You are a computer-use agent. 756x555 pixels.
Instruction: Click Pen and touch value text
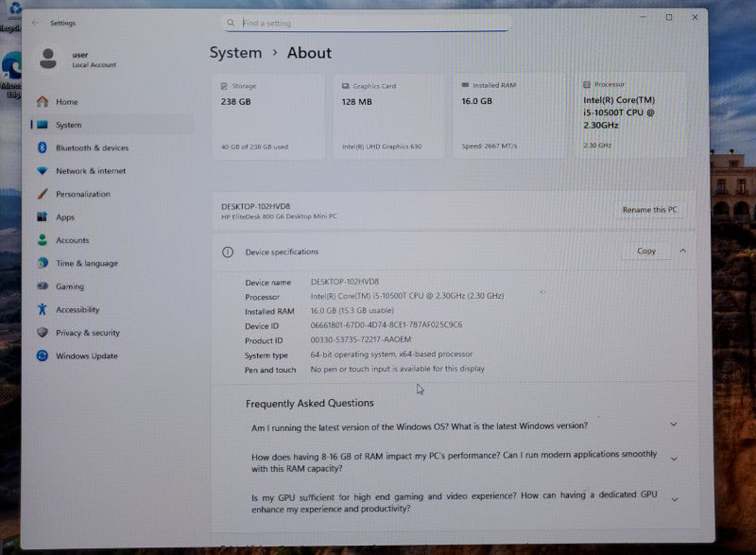(x=397, y=369)
